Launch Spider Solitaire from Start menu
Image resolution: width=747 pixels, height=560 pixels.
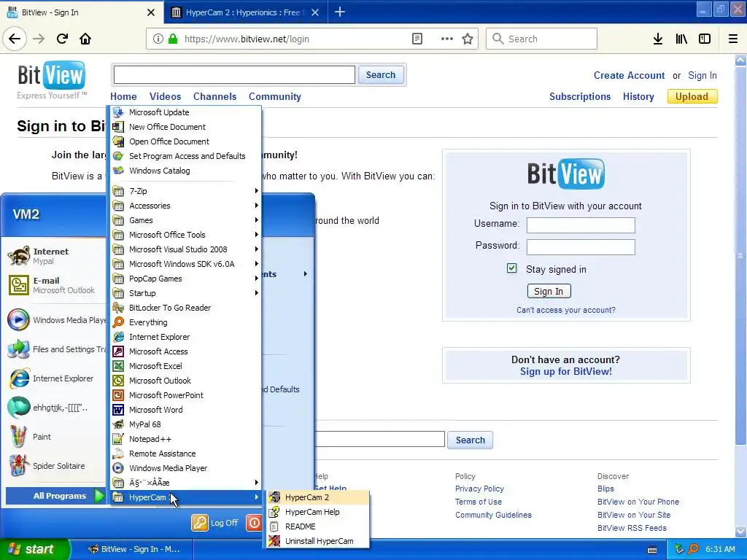coord(55,466)
